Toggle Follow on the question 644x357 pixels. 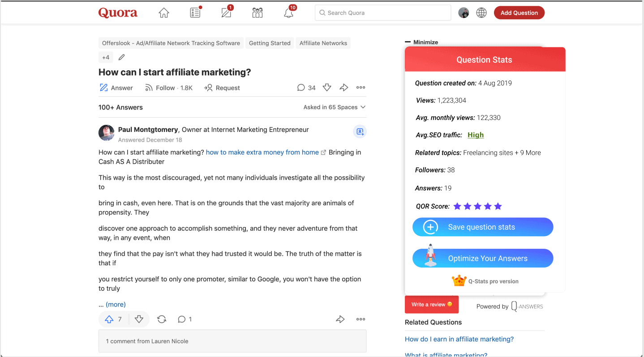[x=169, y=88]
